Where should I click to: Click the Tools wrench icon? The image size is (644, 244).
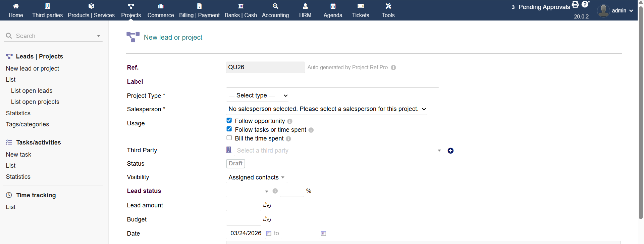click(388, 6)
